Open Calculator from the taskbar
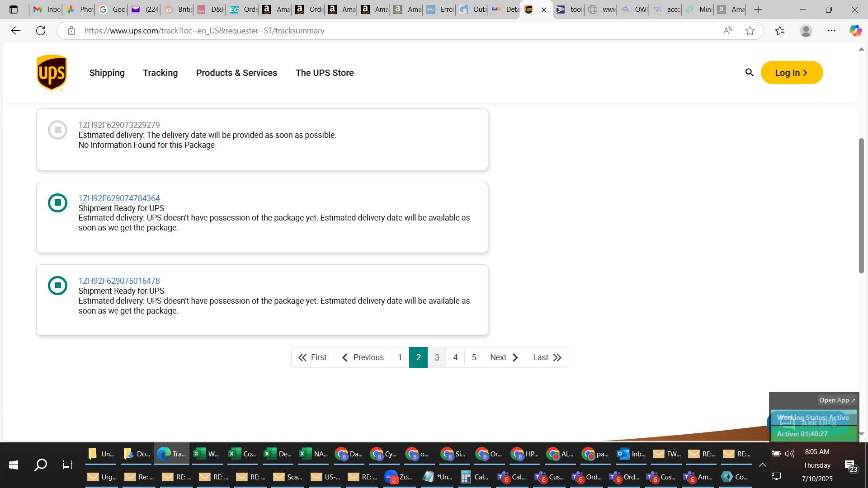The width and height of the screenshot is (868, 488). (474, 477)
